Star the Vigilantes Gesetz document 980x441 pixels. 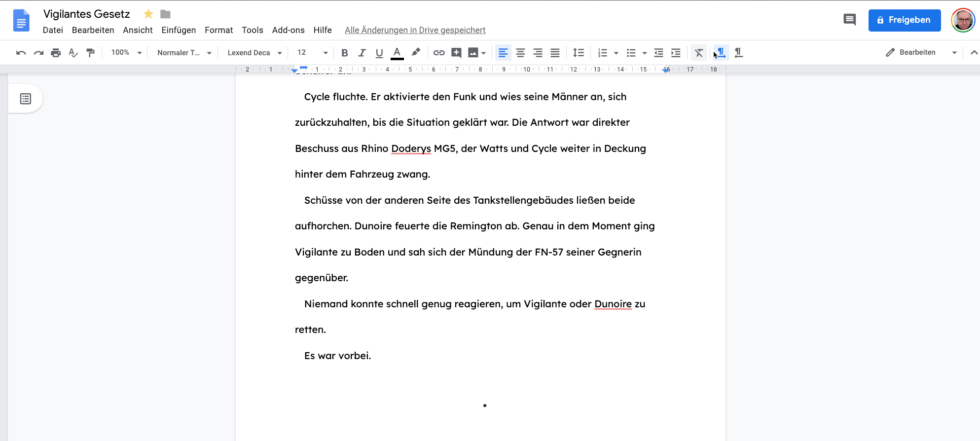pyautogui.click(x=148, y=14)
